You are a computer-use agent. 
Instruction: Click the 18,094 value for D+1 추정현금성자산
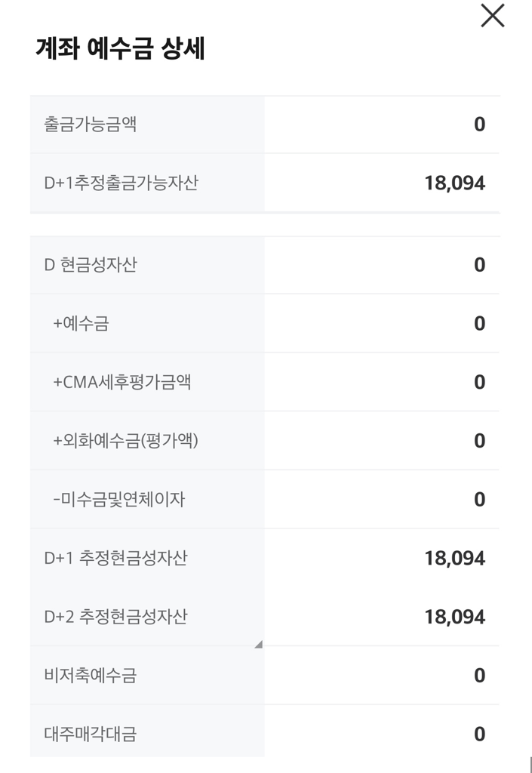(454, 559)
